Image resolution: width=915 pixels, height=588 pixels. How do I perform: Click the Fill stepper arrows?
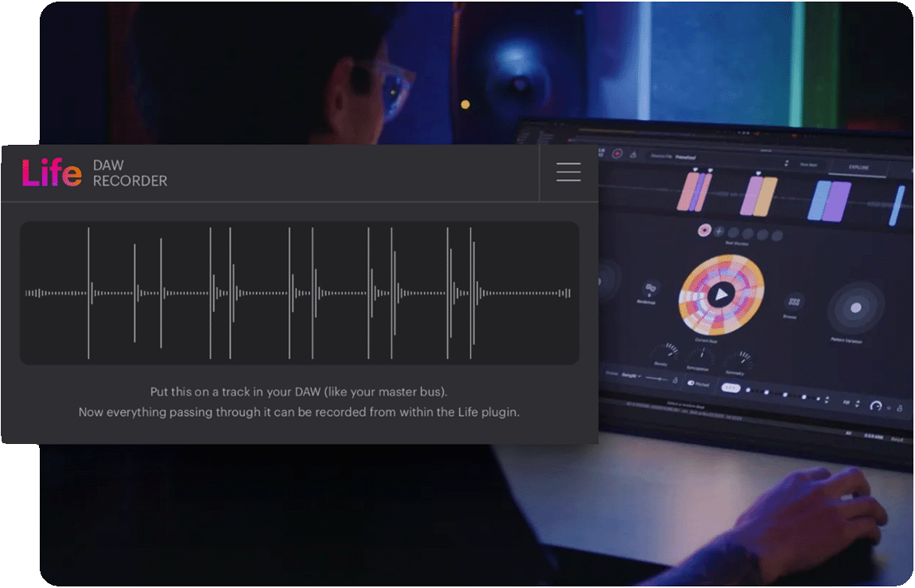click(x=857, y=403)
